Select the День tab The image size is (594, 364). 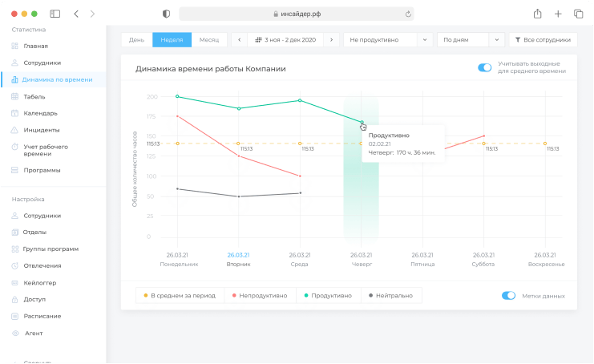(x=137, y=39)
